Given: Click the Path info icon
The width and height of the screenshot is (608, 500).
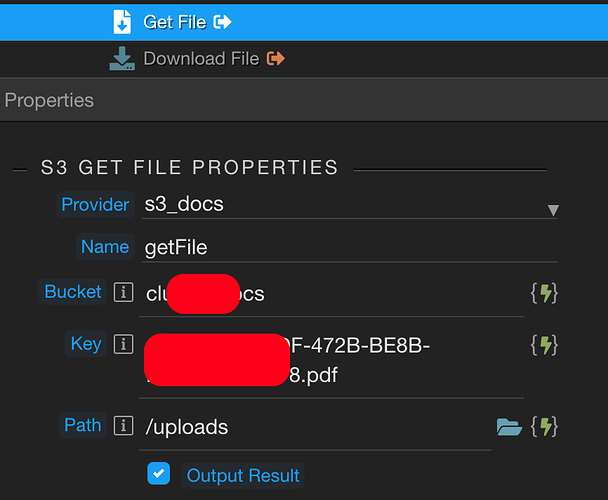Looking at the screenshot, I should coord(124,426).
